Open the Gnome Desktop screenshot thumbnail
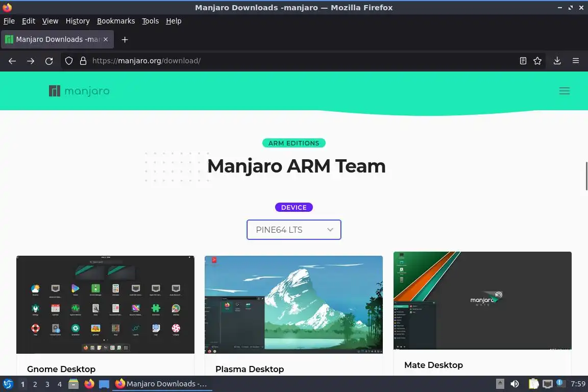588x392 pixels. click(x=105, y=305)
